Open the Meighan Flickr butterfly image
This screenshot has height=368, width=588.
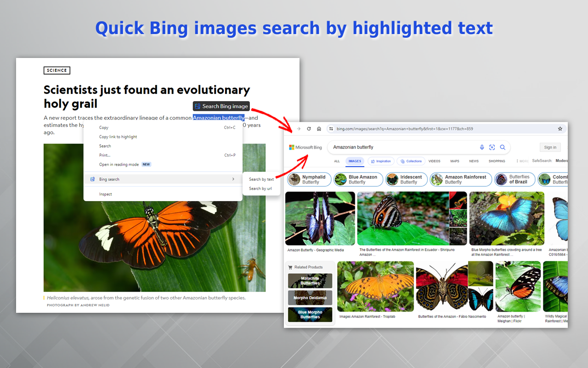coord(518,287)
